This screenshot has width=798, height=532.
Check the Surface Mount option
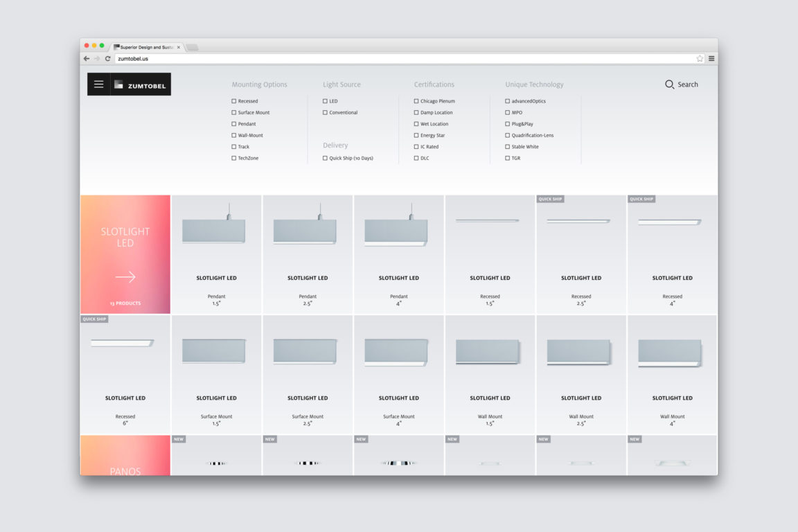[234, 112]
